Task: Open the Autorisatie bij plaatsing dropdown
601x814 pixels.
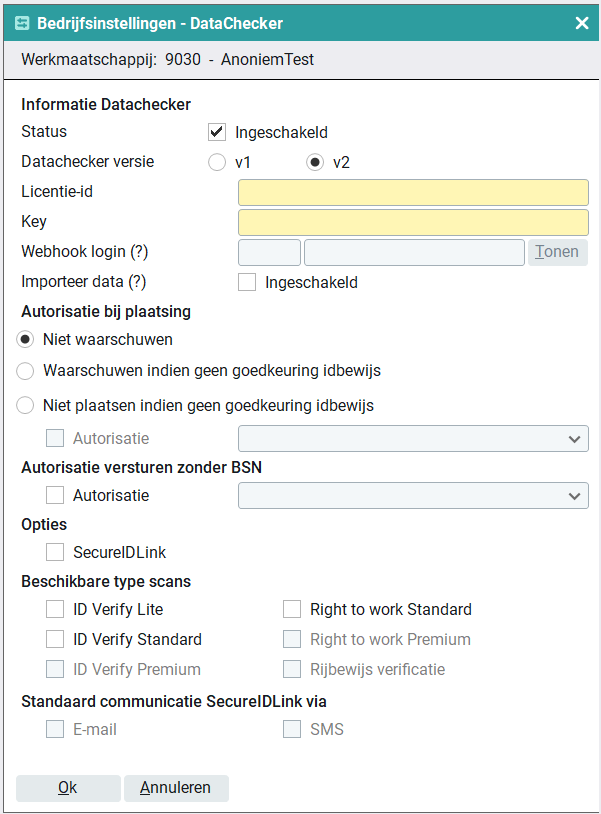Action: pos(413,438)
